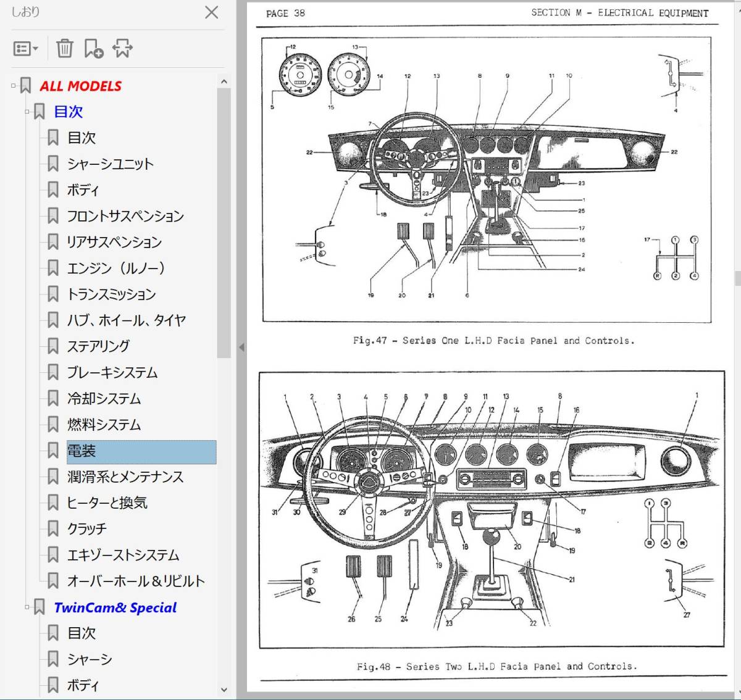Open the ボディ bookmark under フロントサスペンション's section

[83, 190]
